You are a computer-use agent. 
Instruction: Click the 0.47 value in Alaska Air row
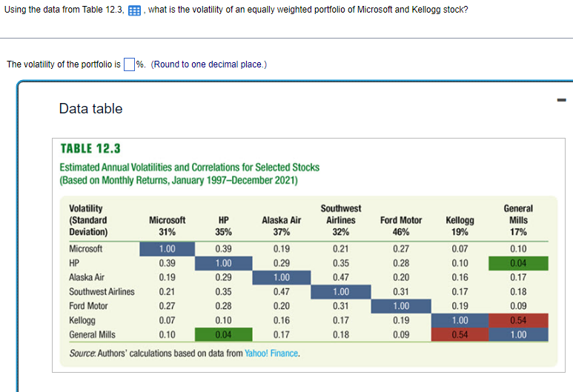coord(340,277)
